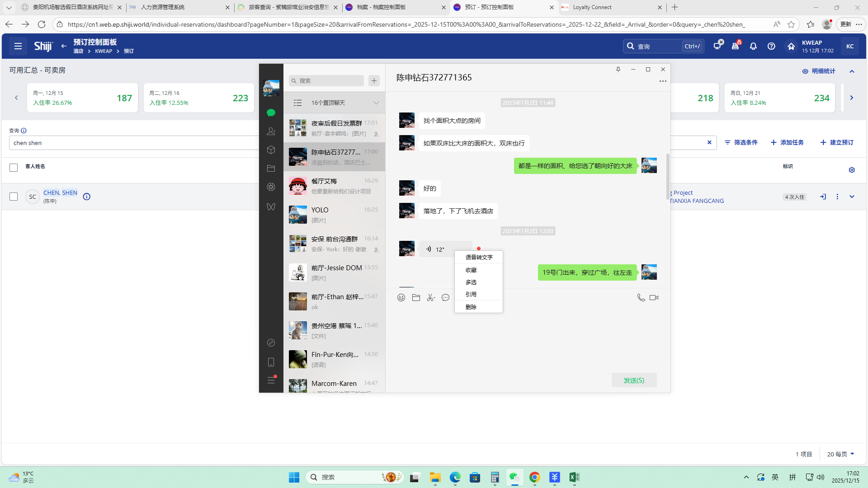The image size is (868, 488).
Task: Click the 发送(S) send button
Action: [x=634, y=380]
